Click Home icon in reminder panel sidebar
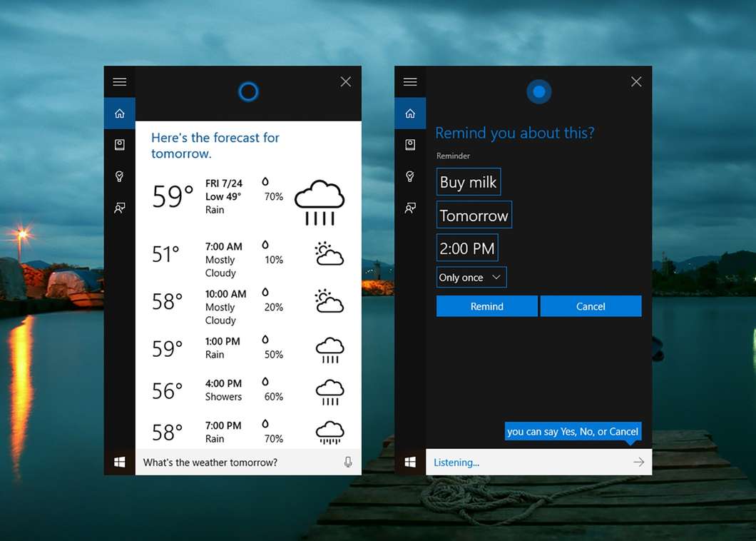The image size is (756, 541). 410,113
